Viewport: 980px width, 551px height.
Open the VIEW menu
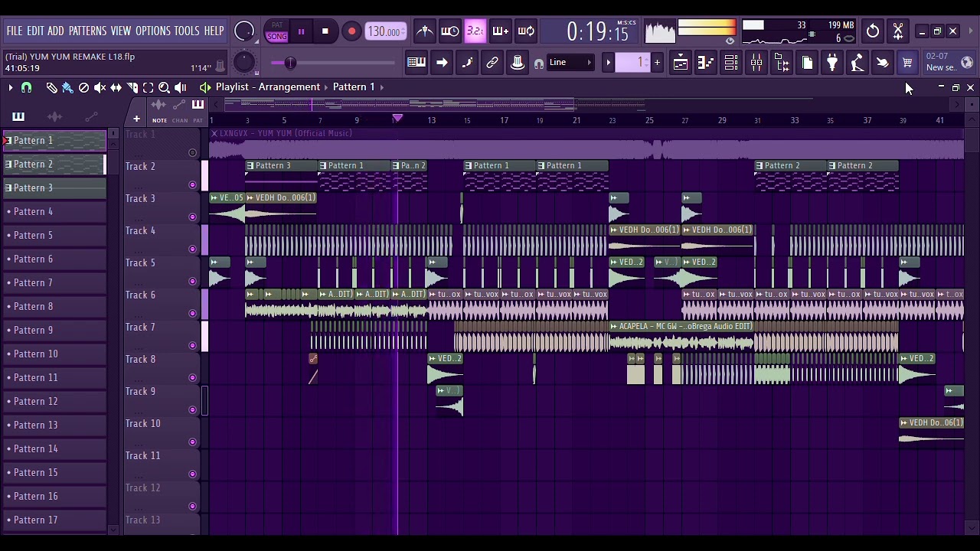tap(121, 31)
